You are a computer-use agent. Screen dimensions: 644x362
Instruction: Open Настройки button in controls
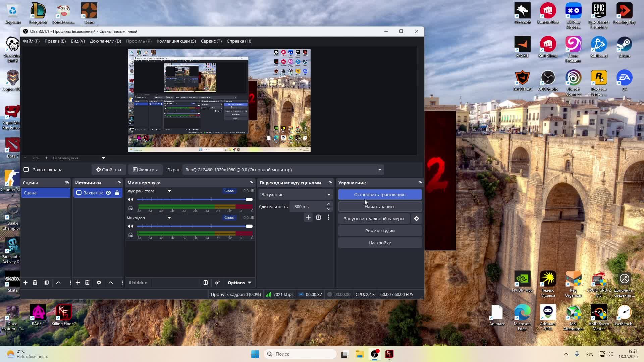click(x=380, y=243)
